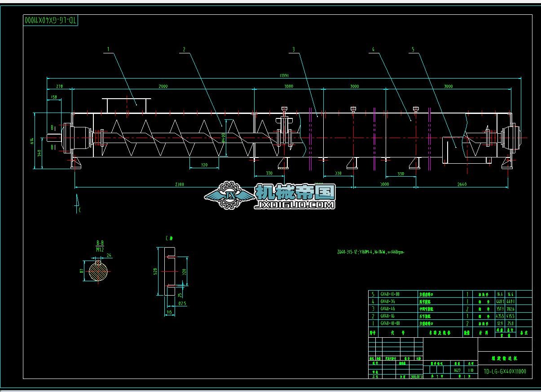Select the 115 width dimension of view C

pos(169,311)
